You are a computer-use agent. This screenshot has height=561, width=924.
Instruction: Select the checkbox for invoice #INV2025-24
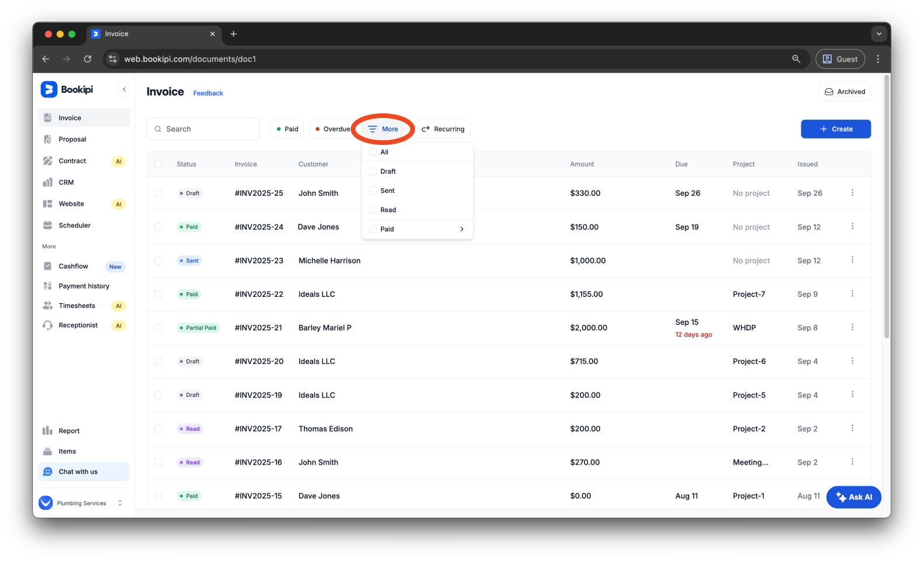click(158, 227)
